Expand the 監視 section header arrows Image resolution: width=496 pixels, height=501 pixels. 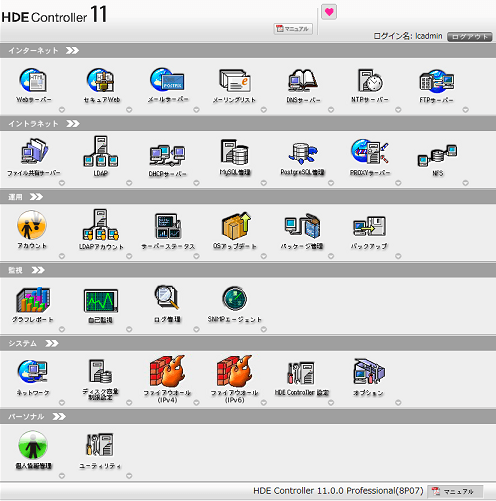click(x=38, y=270)
